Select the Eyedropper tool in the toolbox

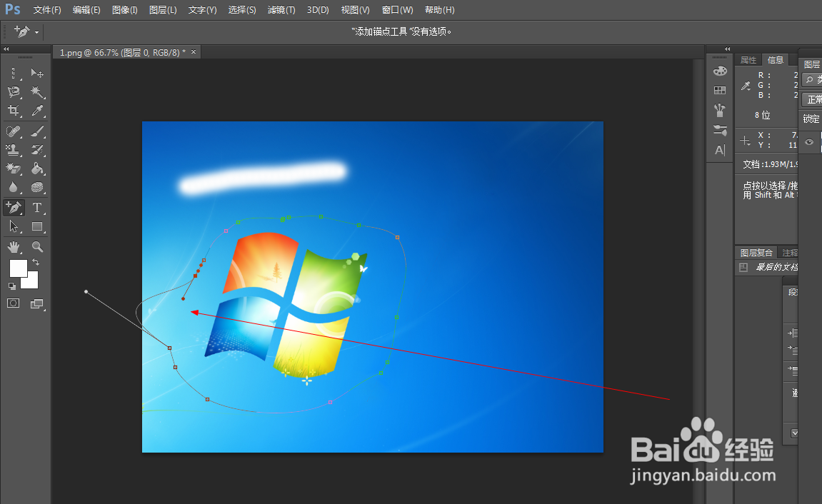point(36,111)
